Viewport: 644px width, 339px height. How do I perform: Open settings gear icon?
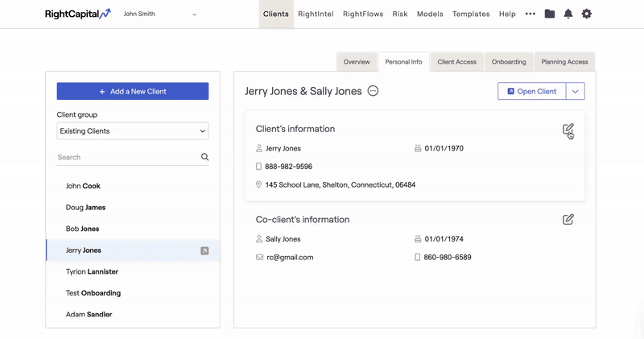(587, 14)
